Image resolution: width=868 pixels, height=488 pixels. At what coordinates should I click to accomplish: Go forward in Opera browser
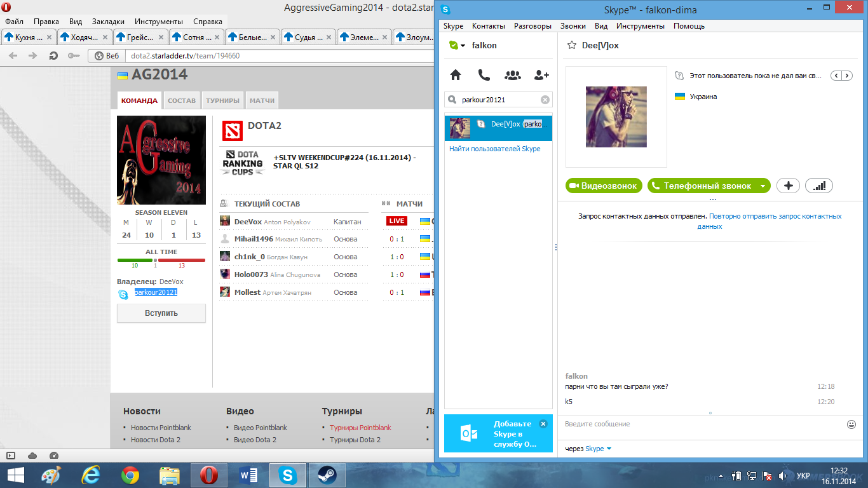pos(32,56)
